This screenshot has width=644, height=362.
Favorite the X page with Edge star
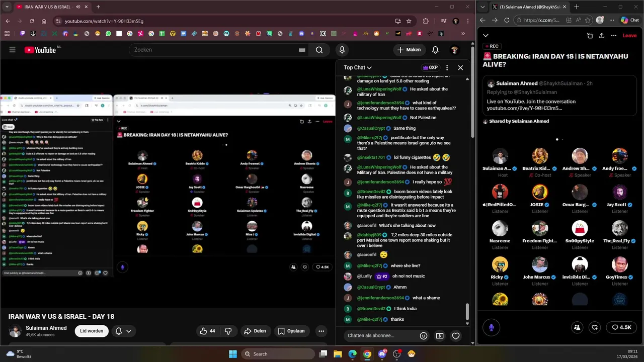(587, 20)
